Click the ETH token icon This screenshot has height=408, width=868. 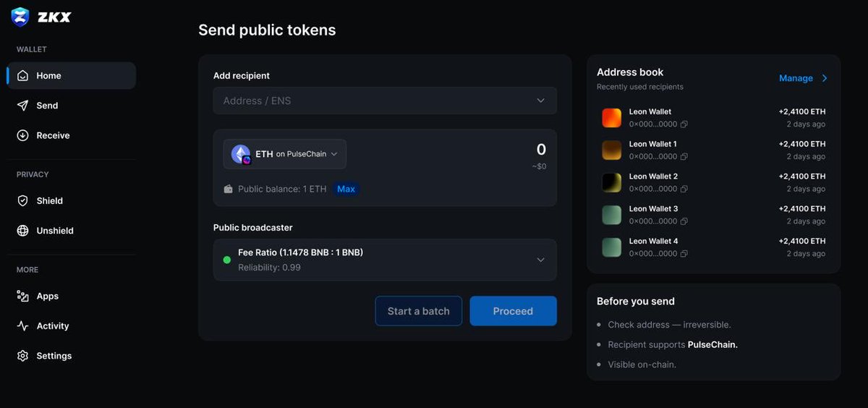[x=240, y=154]
